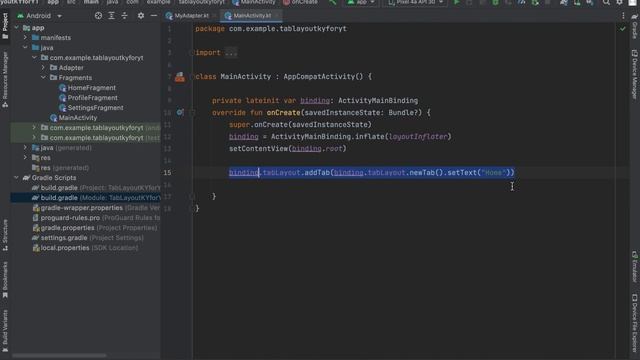Open SettingsFragment in the tree

click(91, 108)
